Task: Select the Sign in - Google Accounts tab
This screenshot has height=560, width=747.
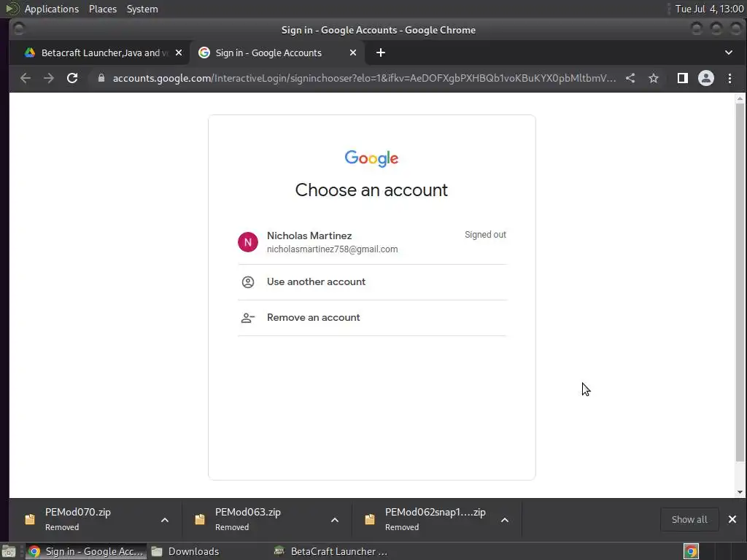Action: point(277,52)
